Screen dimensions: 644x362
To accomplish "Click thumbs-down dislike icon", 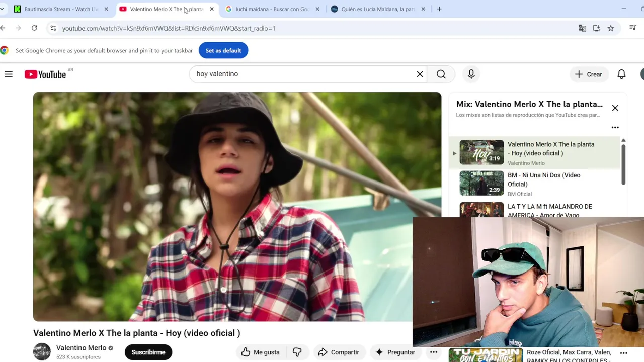I will 297,352.
